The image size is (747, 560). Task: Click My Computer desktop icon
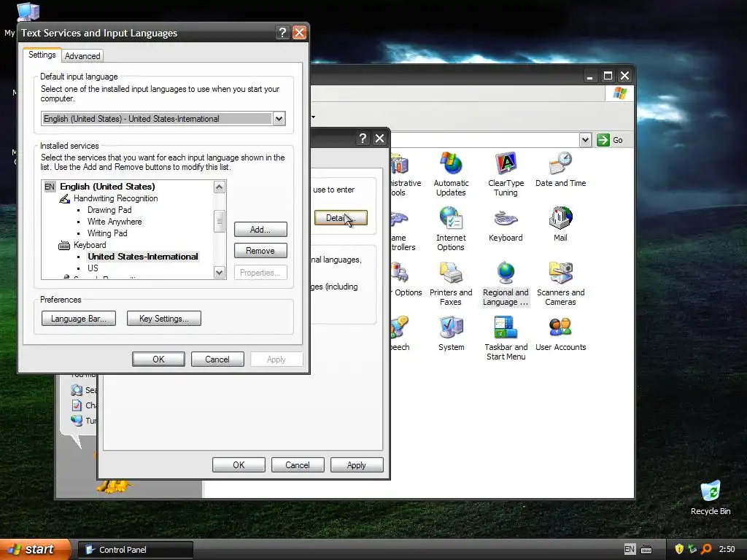click(28, 12)
